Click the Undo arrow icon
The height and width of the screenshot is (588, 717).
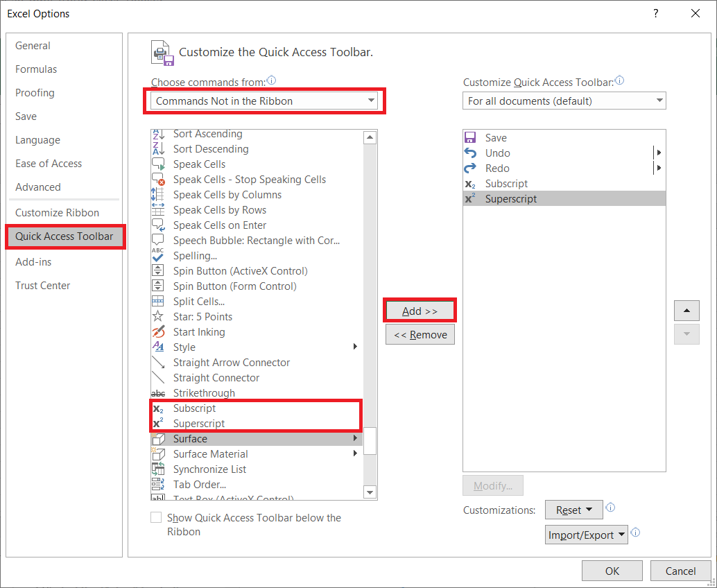470,153
